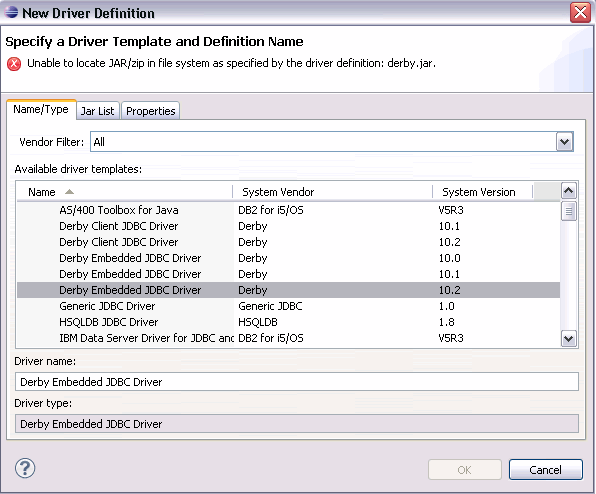
Task: Click the Eclipse icon in the title bar
Action: pos(11,13)
